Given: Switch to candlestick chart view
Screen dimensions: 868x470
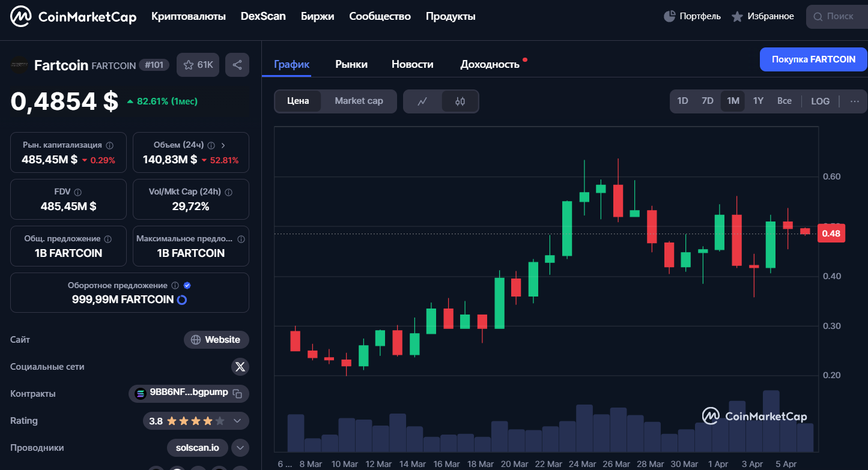Looking at the screenshot, I should click(460, 101).
